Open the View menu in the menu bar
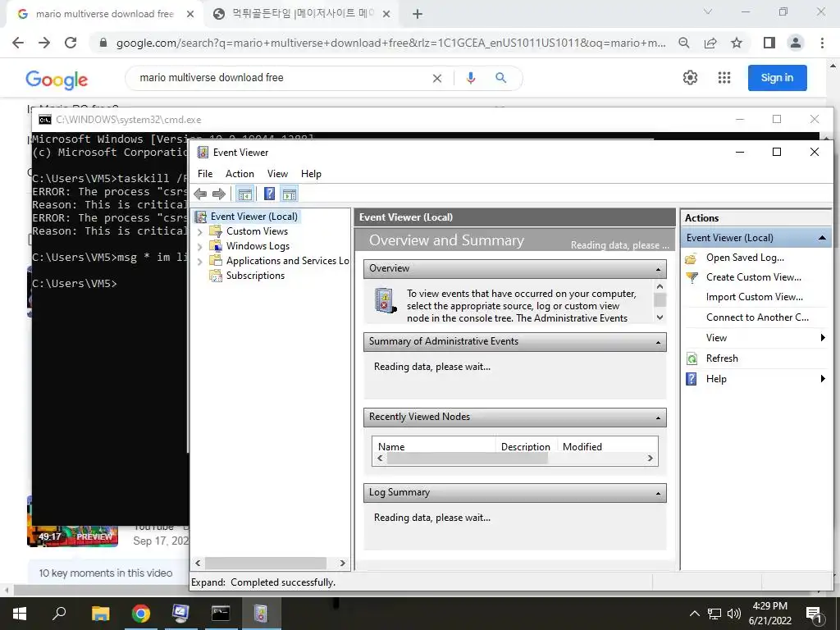This screenshot has height=630, width=840. pyautogui.click(x=277, y=174)
